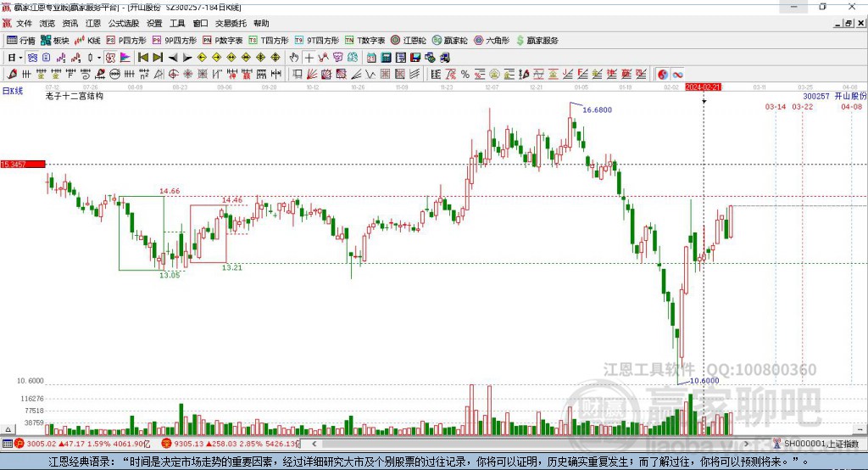Click the 04-08 forecast date label

[851, 106]
